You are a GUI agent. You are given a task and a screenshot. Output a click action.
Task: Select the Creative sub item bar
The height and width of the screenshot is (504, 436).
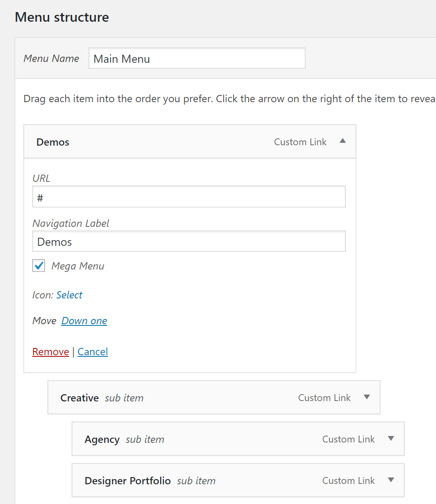(214, 397)
